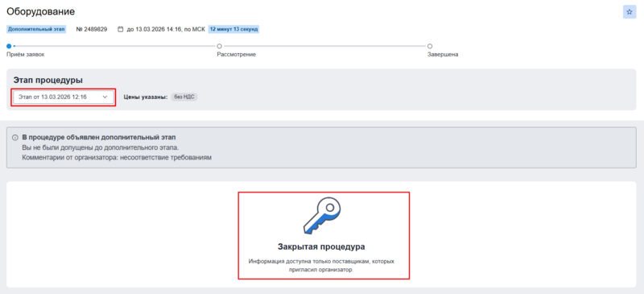The height and width of the screenshot is (294, 644).
Task: Click the '12 минут 13 секунд' countdown badge
Action: coord(233,29)
